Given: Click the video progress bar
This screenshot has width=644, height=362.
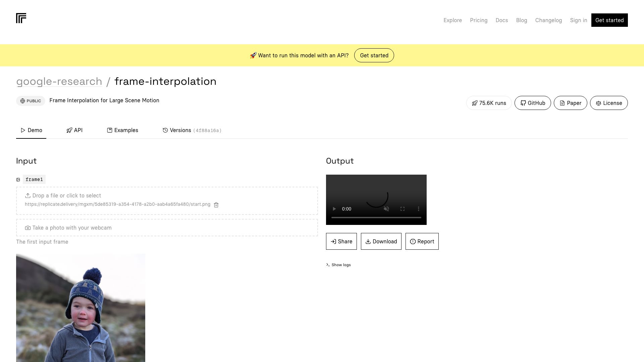Looking at the screenshot, I should 376,218.
